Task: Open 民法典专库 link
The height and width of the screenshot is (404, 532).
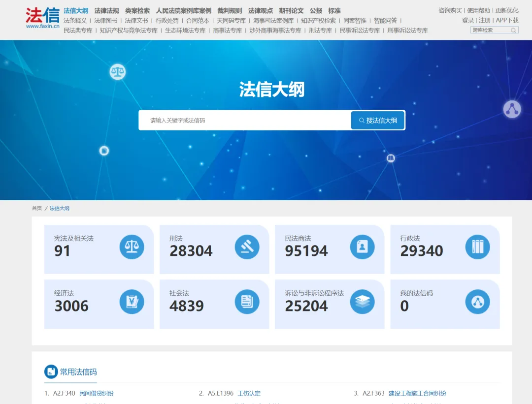Action: tap(78, 31)
